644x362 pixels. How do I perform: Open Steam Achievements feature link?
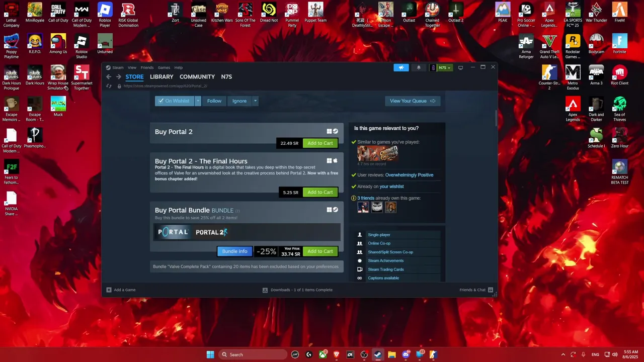[385, 260]
